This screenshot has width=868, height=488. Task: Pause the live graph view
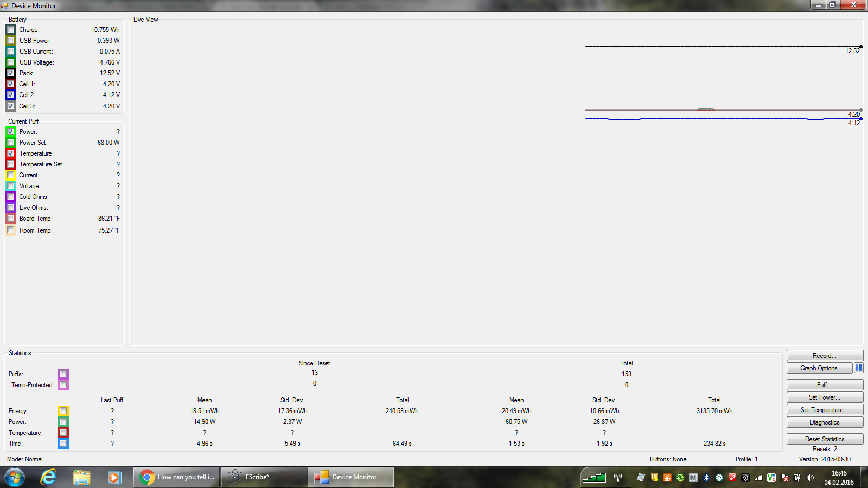coord(859,368)
